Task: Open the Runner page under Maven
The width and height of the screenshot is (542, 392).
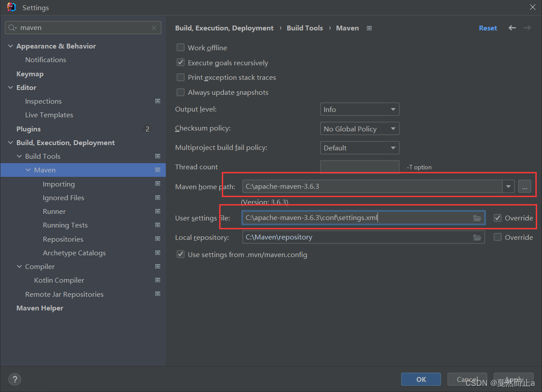Action: coord(54,211)
